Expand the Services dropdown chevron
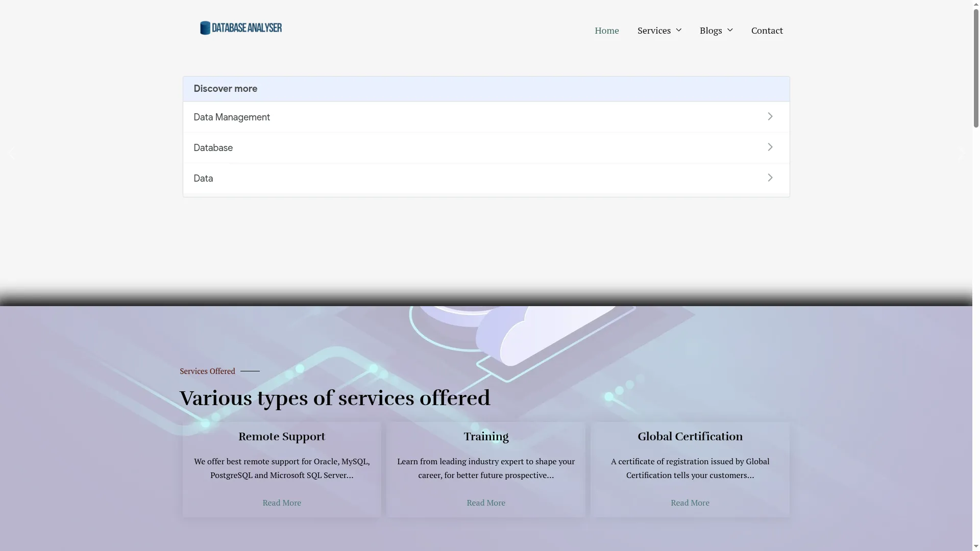The width and height of the screenshot is (980, 551). point(679,30)
